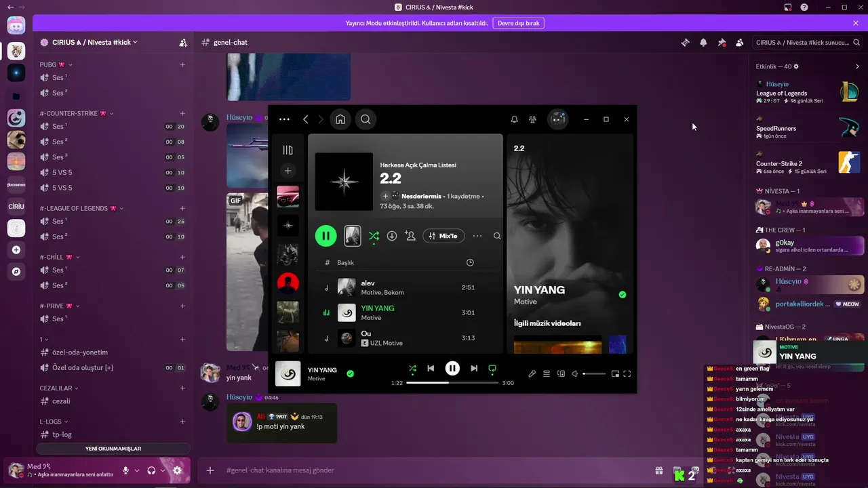Open özel-oda-yonetim channel

(x=113, y=352)
